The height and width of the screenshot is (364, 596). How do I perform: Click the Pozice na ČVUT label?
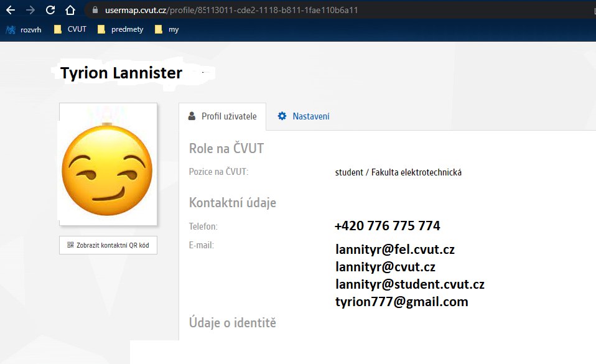click(218, 172)
